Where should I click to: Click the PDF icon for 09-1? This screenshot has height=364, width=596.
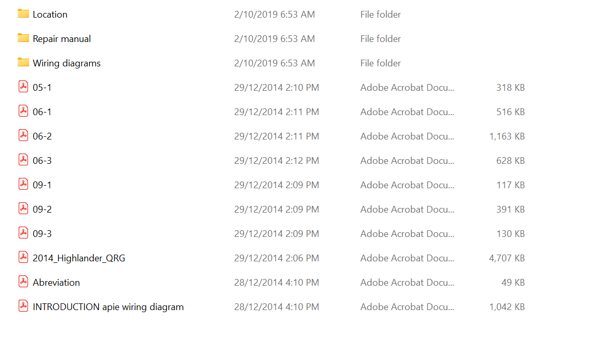click(23, 184)
